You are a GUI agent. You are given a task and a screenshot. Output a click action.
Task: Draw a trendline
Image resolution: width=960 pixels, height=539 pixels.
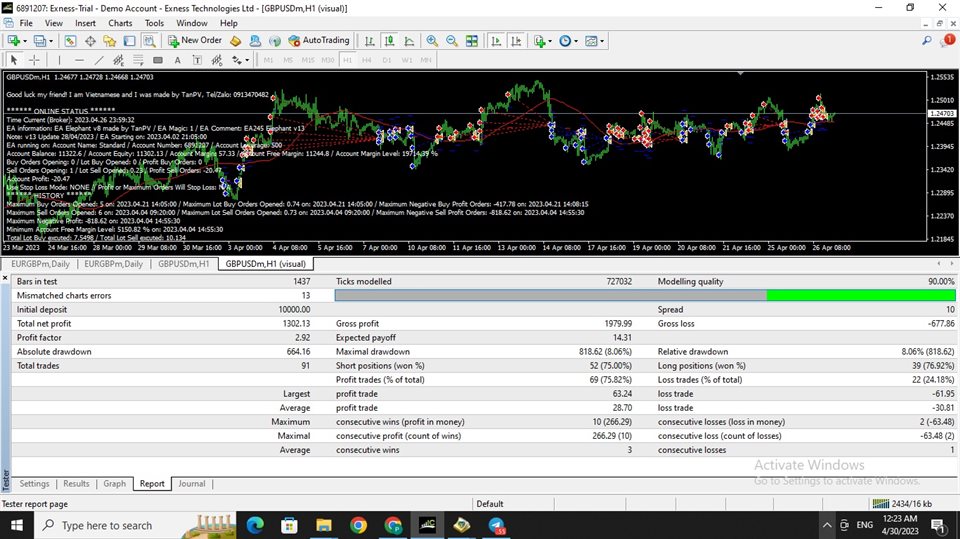pyautogui.click(x=99, y=60)
